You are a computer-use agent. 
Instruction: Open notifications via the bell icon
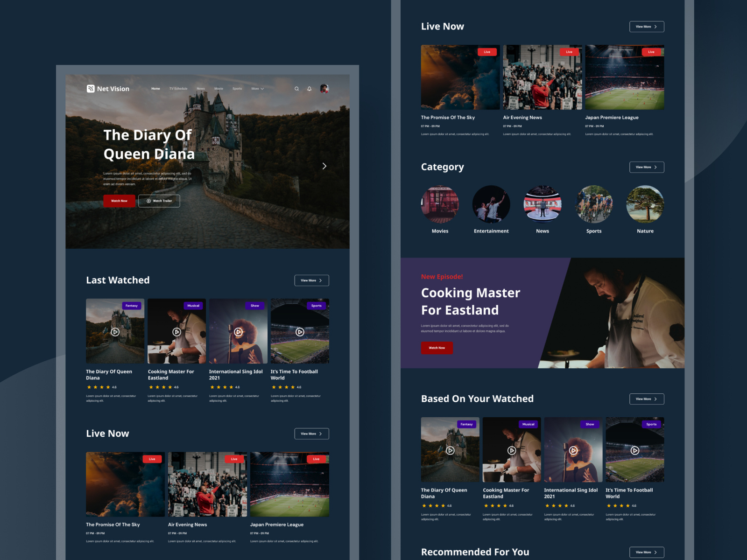click(x=309, y=88)
